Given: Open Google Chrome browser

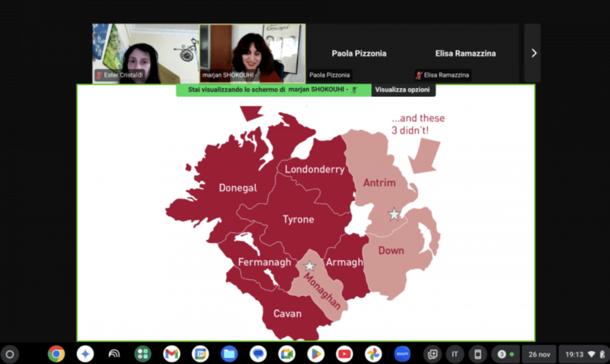Looking at the screenshot, I should [55, 354].
